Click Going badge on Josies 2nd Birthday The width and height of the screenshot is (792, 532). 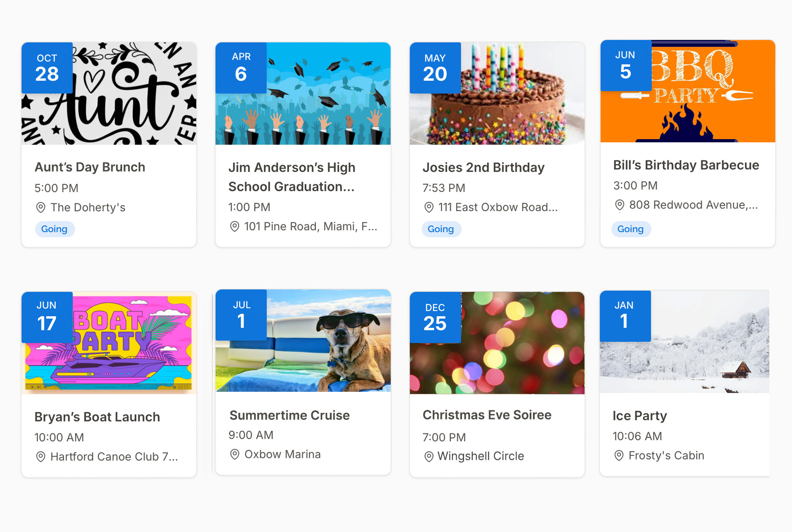click(441, 229)
